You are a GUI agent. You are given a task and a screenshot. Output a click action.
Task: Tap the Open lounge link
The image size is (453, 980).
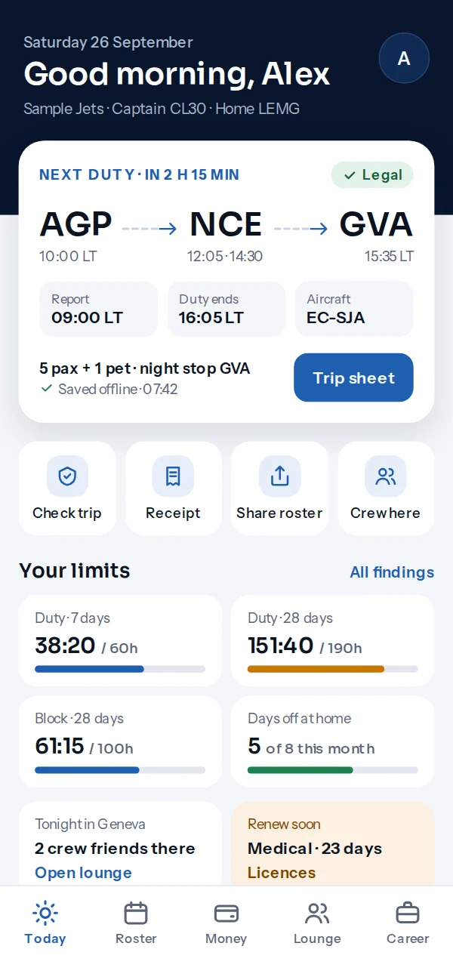click(83, 873)
